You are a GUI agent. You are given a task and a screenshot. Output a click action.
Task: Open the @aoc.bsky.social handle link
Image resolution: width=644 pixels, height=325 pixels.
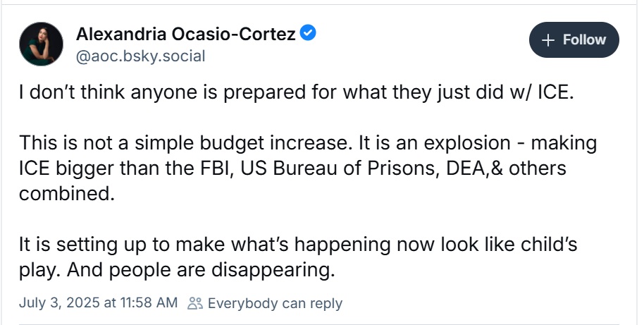pos(140,56)
